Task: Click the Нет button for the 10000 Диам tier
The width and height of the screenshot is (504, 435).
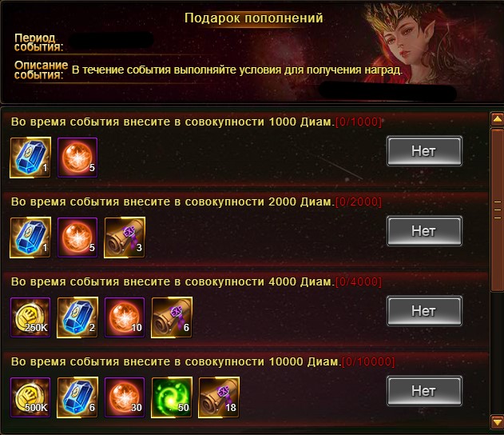Action: coord(424,391)
